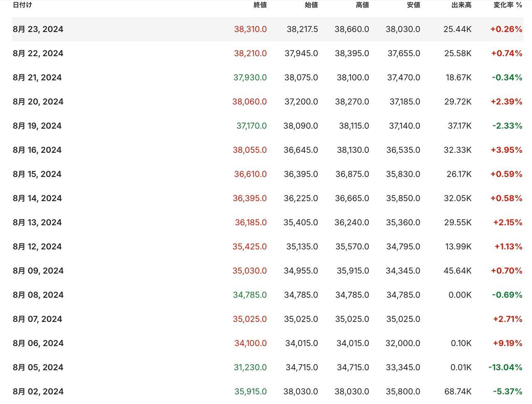
Task: Click the 日付け column header
Action: tap(22, 5)
